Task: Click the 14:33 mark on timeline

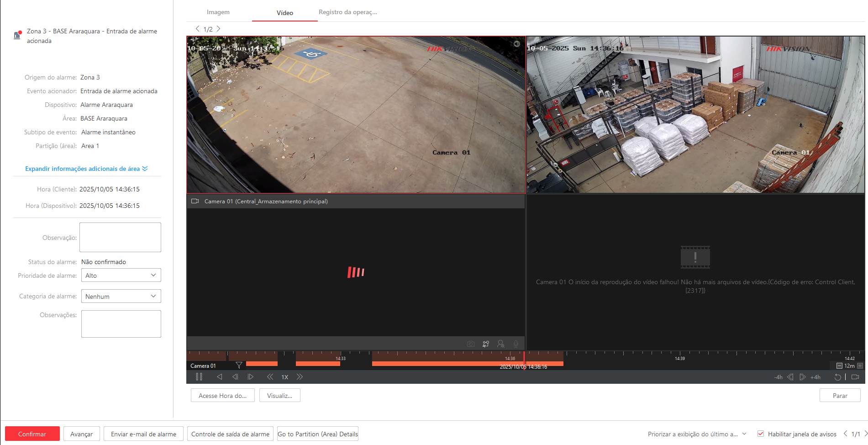Action: [x=341, y=355]
